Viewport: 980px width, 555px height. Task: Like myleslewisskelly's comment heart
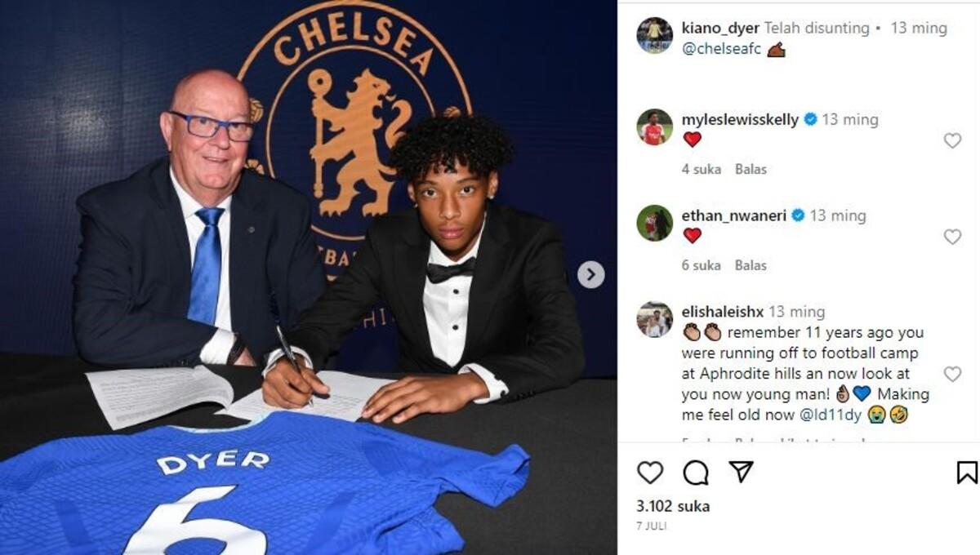952,140
